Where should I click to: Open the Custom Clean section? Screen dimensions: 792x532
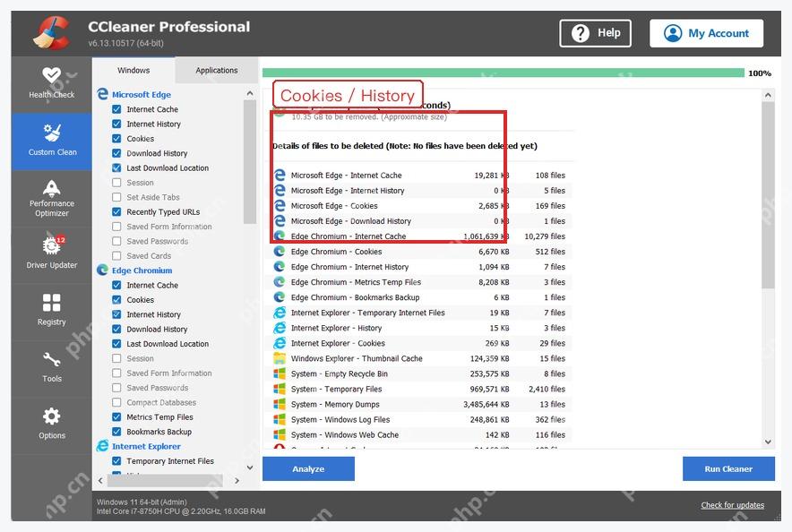point(52,142)
